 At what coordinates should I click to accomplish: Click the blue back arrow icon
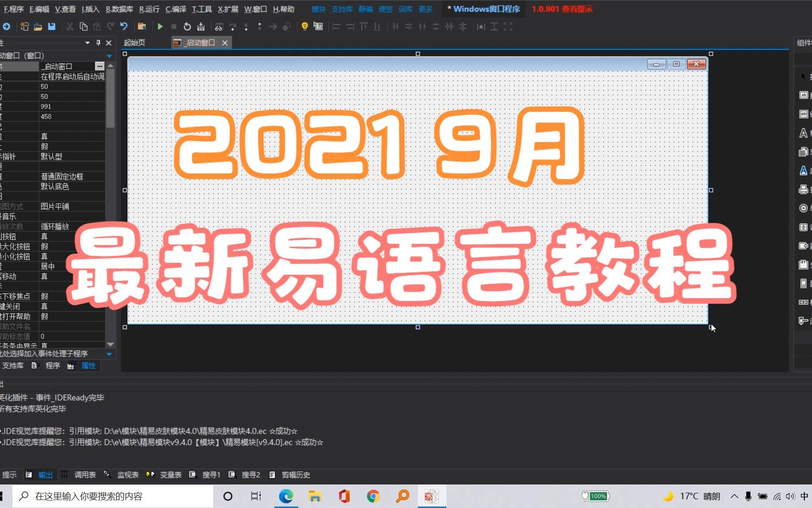(x=6, y=27)
